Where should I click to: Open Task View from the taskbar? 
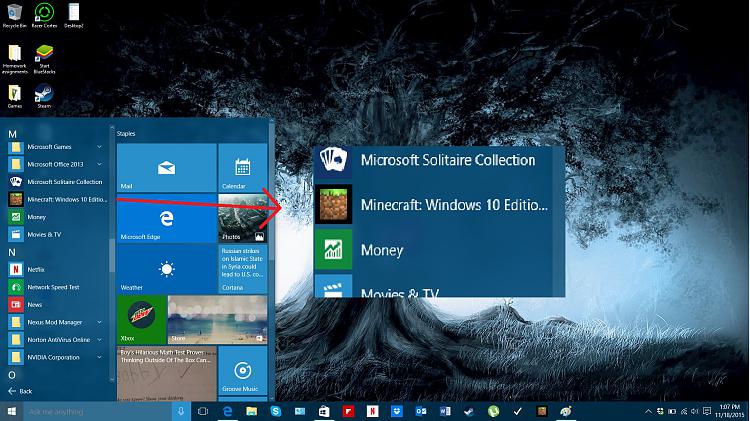pos(203,411)
